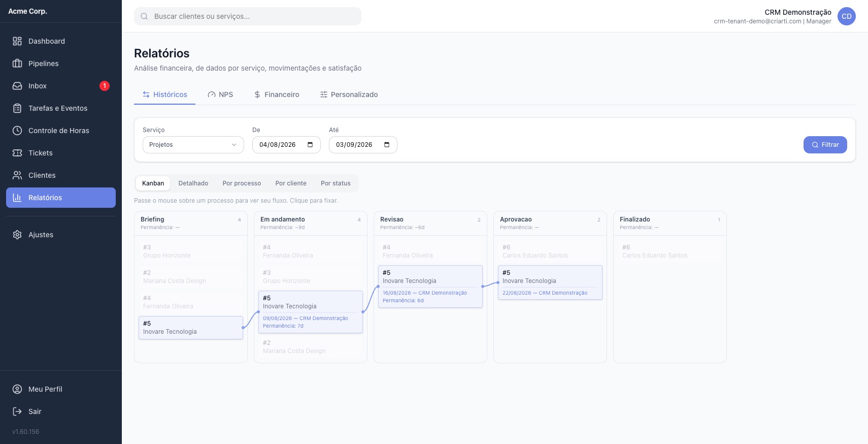Click the Acme Corp. workspace name
Viewport: 868px width, 444px height.
click(28, 11)
